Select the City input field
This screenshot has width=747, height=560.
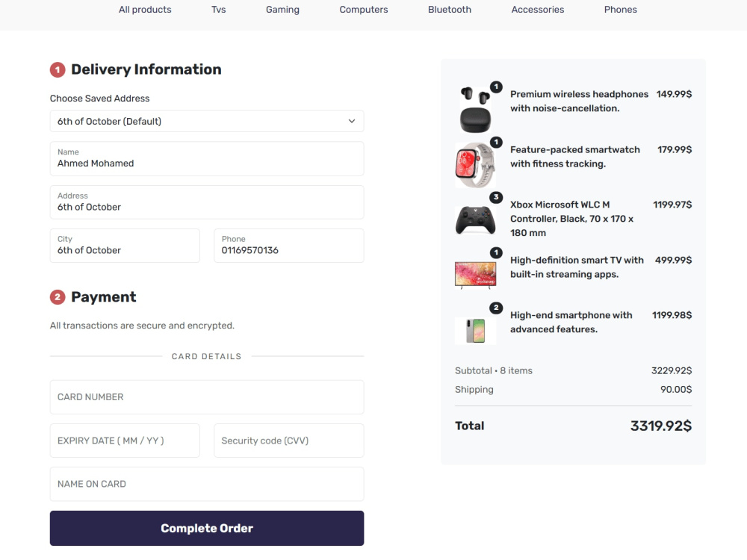coord(125,246)
